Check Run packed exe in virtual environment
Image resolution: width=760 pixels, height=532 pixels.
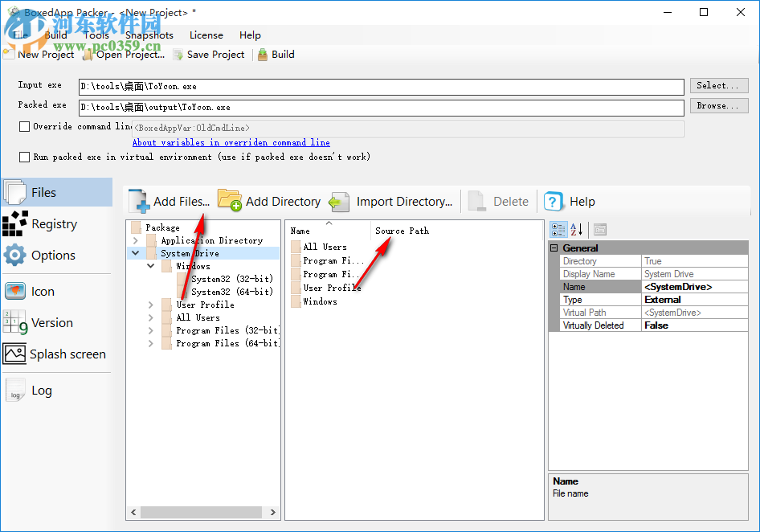(x=23, y=157)
